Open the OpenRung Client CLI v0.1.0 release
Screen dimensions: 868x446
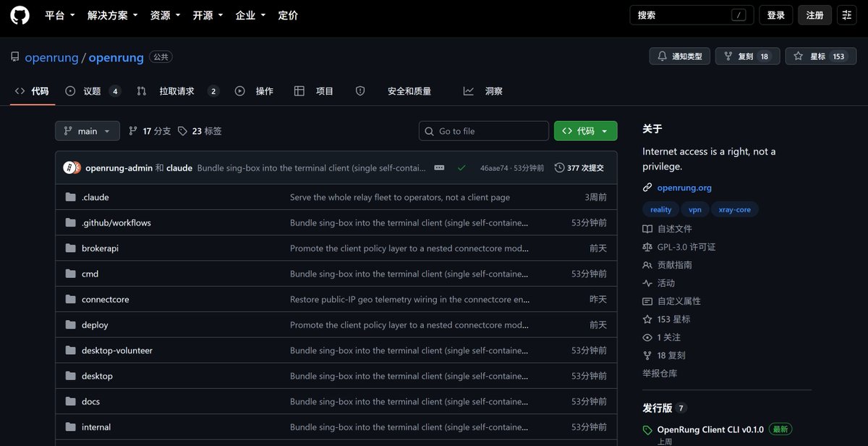[710, 429]
